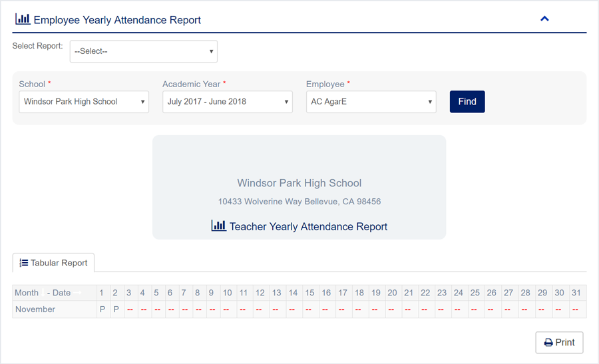The width and height of the screenshot is (599, 364).
Task: Click the Find button
Action: [x=467, y=102]
